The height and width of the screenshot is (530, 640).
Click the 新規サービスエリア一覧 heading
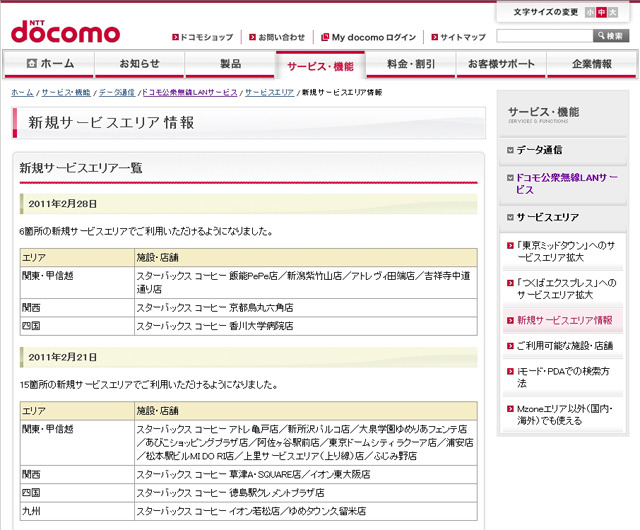81,168
